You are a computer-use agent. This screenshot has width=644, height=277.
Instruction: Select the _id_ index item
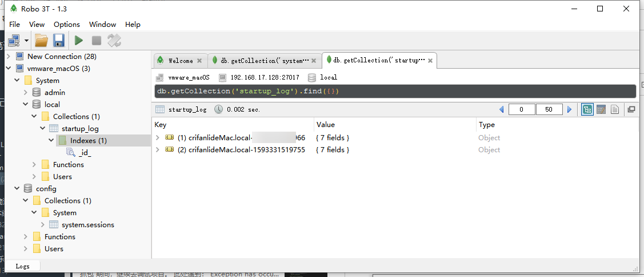(85, 153)
